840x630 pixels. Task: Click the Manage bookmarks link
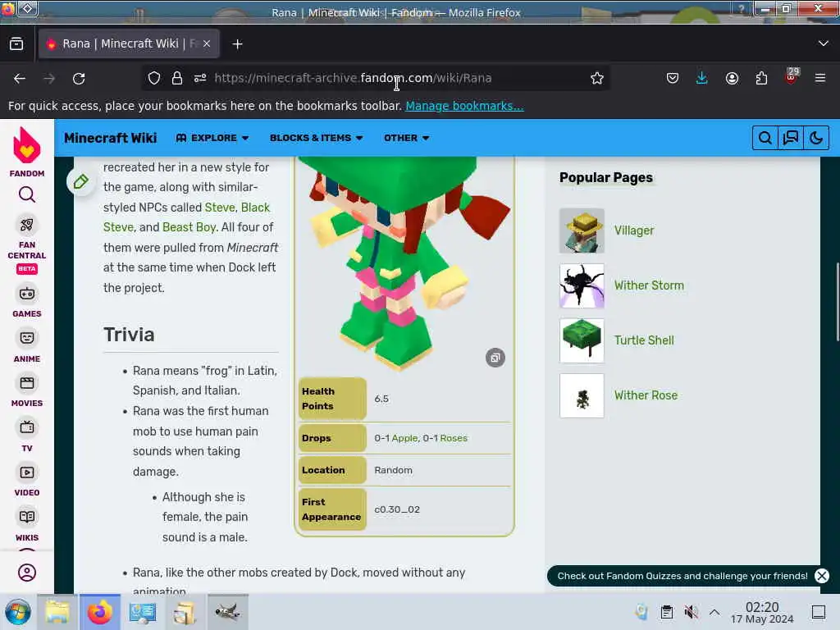click(464, 106)
